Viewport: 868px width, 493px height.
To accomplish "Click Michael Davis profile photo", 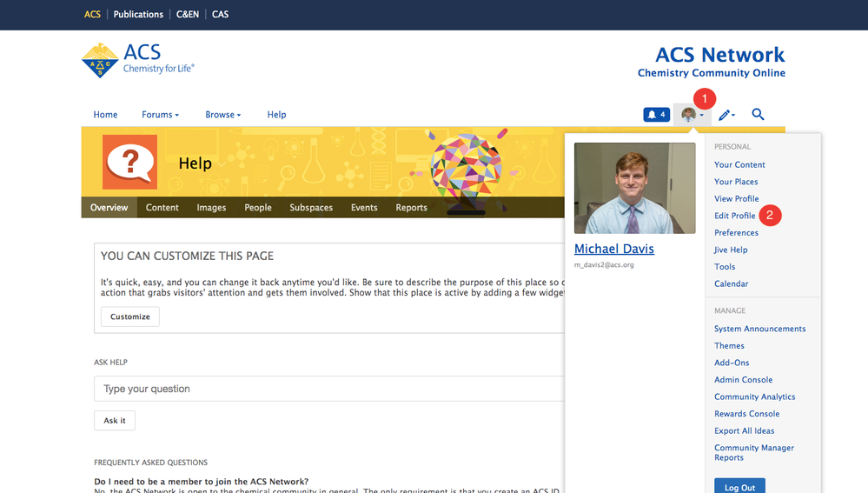I will pyautogui.click(x=634, y=189).
